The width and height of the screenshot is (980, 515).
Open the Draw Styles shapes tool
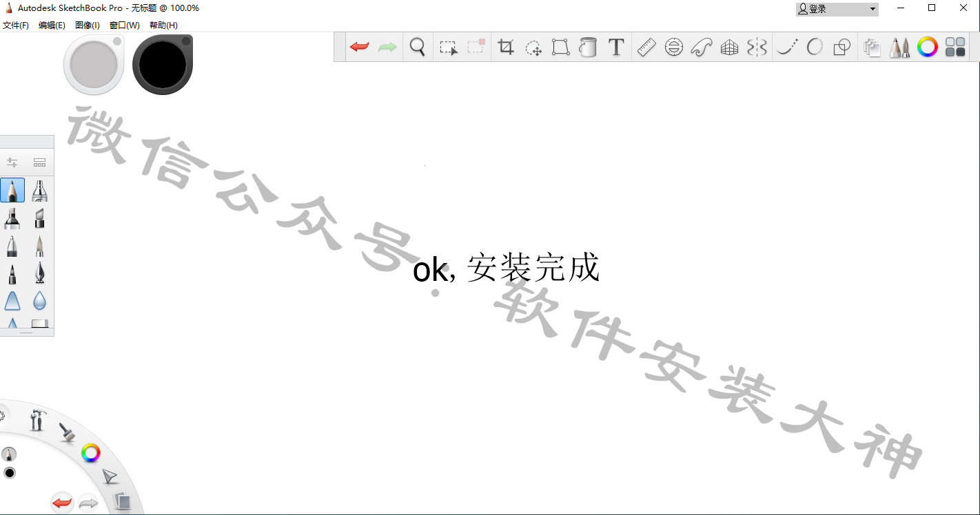pos(842,47)
